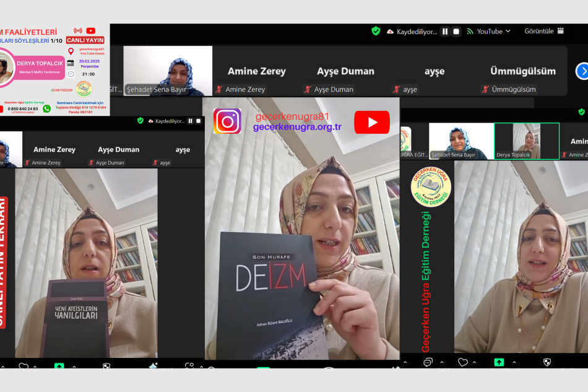Click the CANLI YAYIN red badge

(x=85, y=40)
